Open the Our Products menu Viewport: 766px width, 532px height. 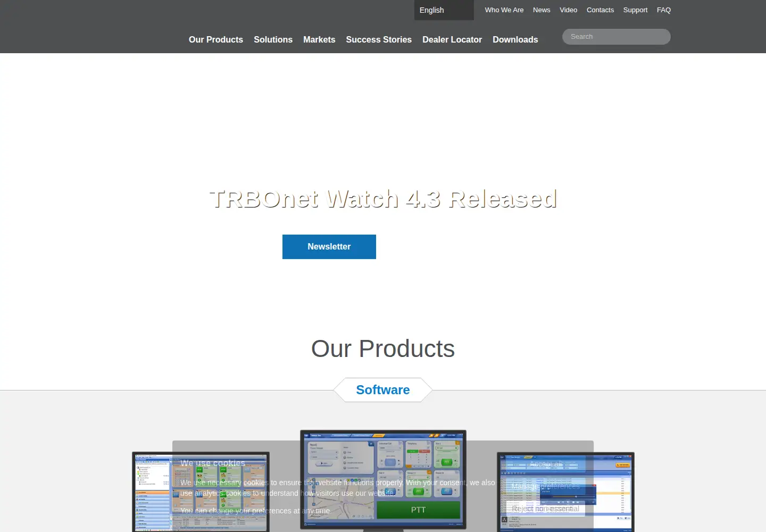click(216, 39)
